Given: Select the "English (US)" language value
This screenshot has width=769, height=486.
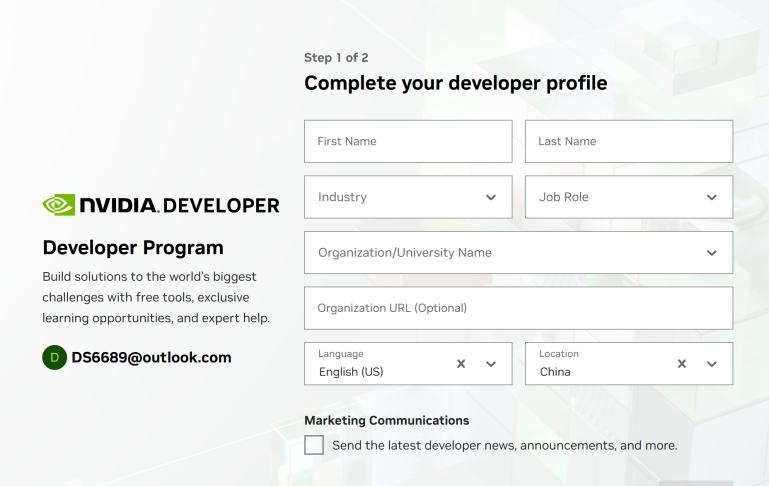Looking at the screenshot, I should coord(351,372).
